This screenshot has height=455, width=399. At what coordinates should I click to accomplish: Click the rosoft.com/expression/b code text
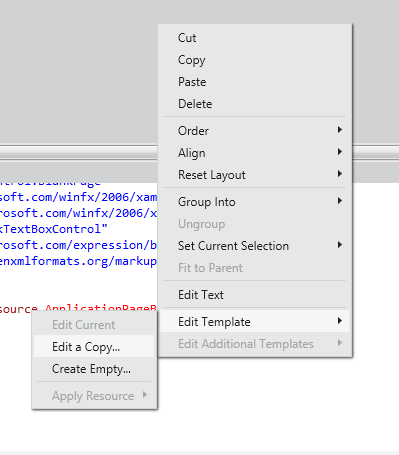[78, 245]
